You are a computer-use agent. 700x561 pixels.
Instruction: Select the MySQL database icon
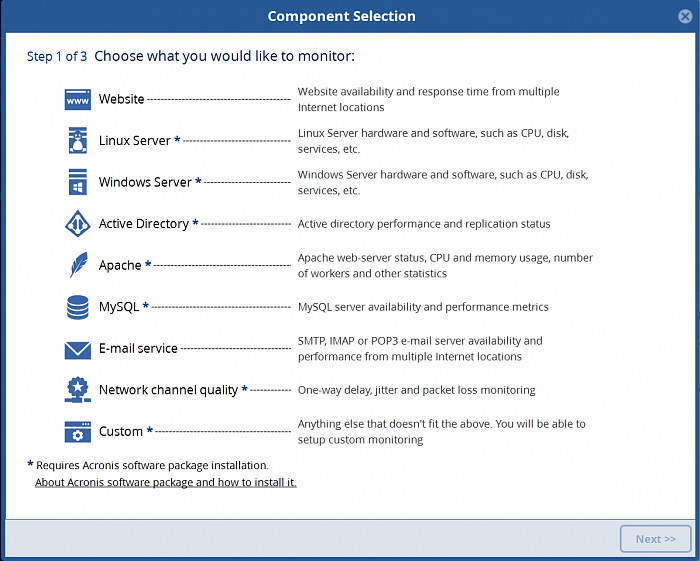tap(78, 307)
